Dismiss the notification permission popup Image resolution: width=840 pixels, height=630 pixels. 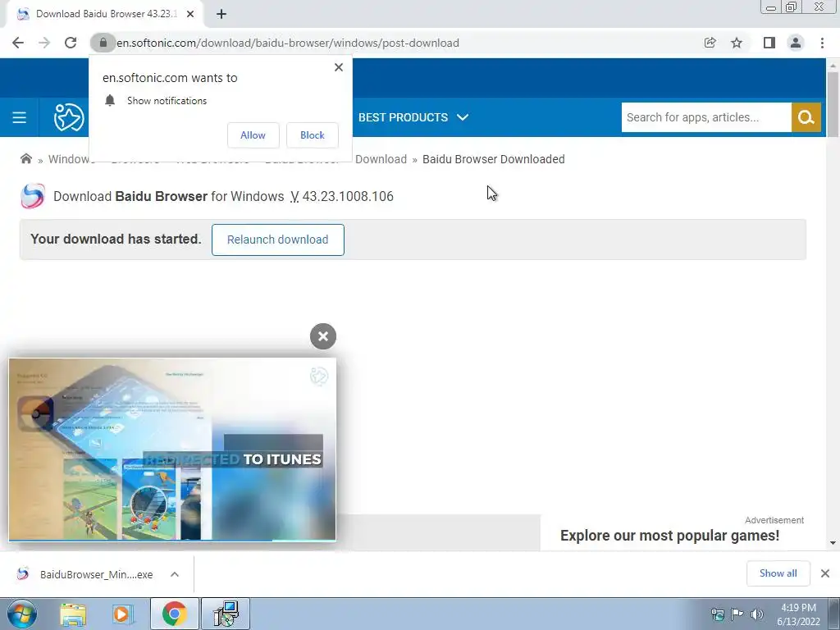click(339, 67)
